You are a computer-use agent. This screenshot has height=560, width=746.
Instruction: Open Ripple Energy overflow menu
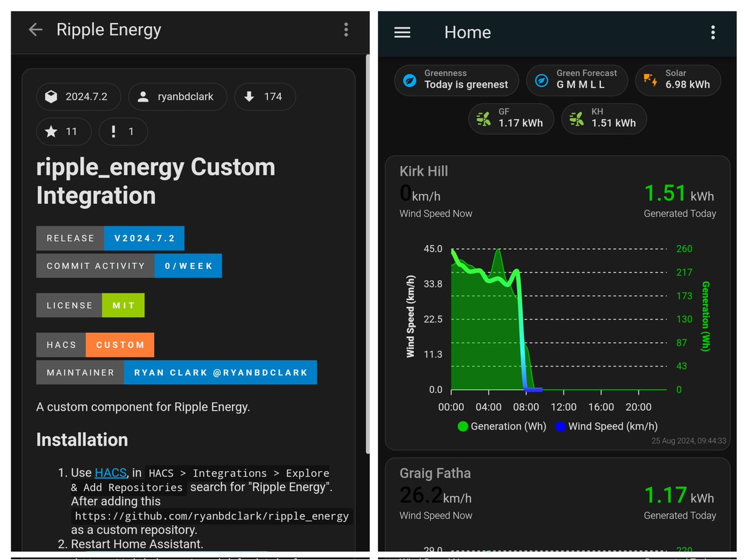coord(346,29)
